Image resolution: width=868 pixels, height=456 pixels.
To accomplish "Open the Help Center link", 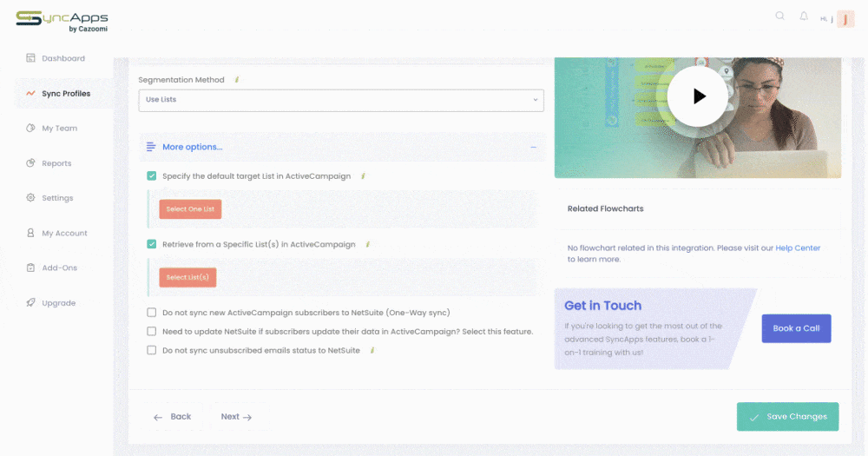I will (x=798, y=248).
